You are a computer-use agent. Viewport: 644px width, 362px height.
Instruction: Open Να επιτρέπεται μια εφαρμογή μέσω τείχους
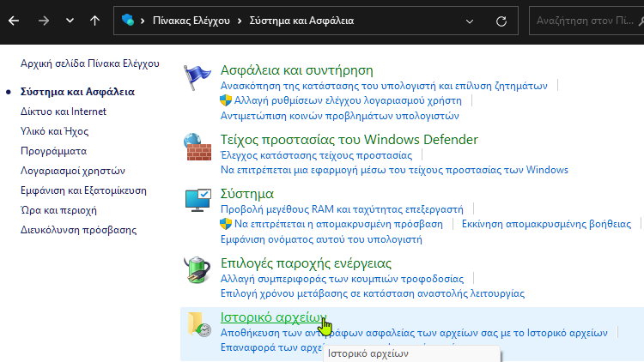click(394, 170)
